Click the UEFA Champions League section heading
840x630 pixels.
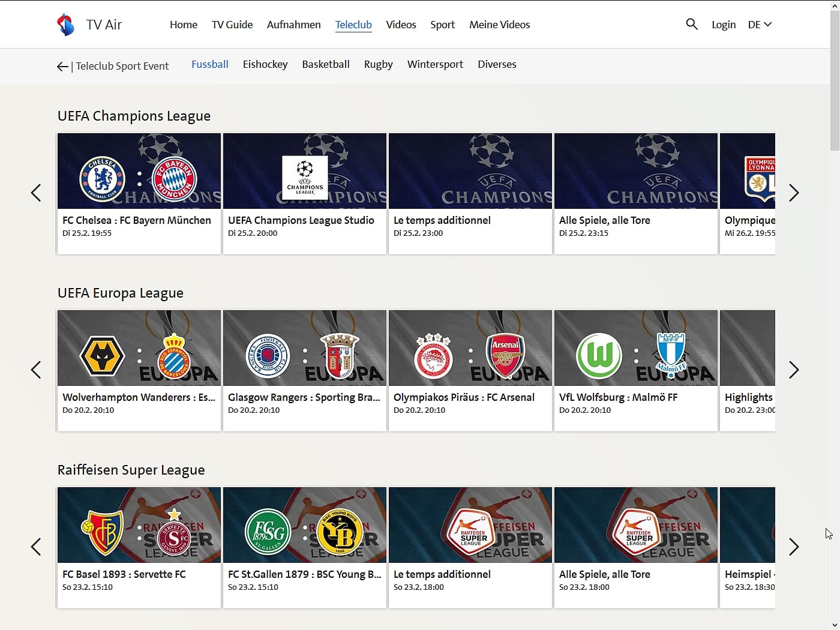click(x=134, y=116)
